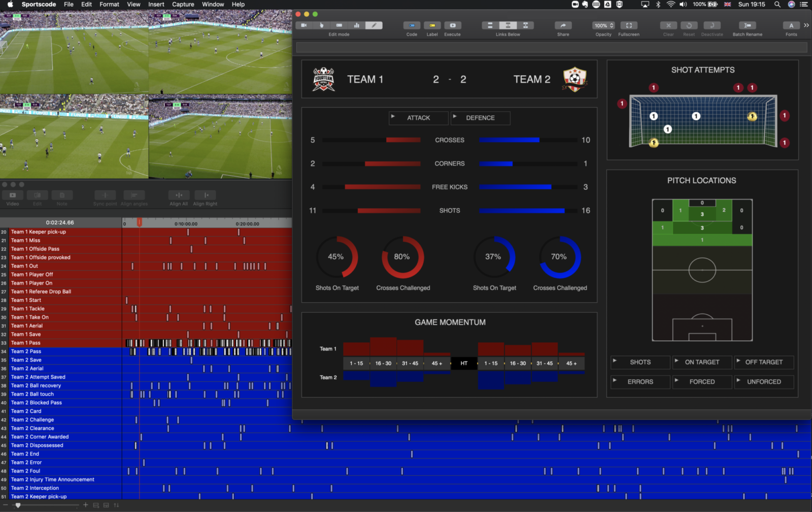Expand the ATTACK disclosure triangle
812x512 pixels.
393,118
